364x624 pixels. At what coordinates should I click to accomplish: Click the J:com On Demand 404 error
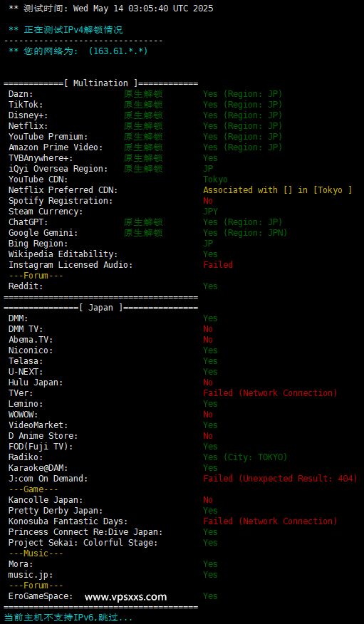point(280,479)
